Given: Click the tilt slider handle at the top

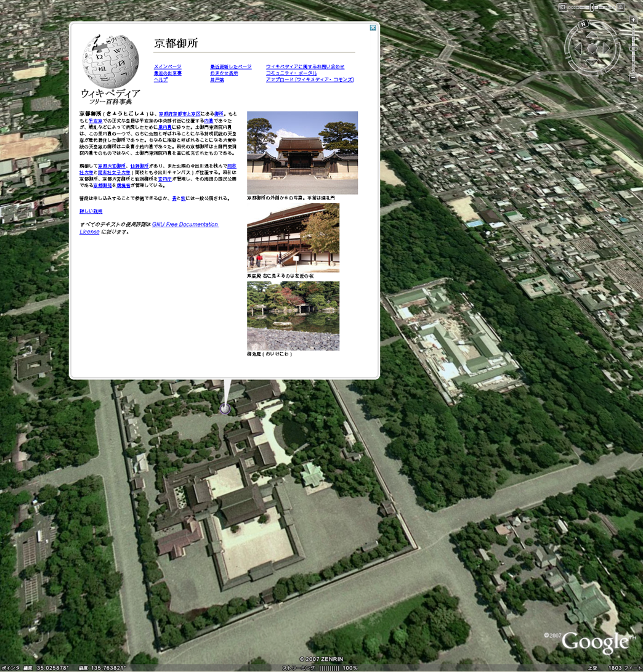Looking at the screenshot, I should 591,7.
